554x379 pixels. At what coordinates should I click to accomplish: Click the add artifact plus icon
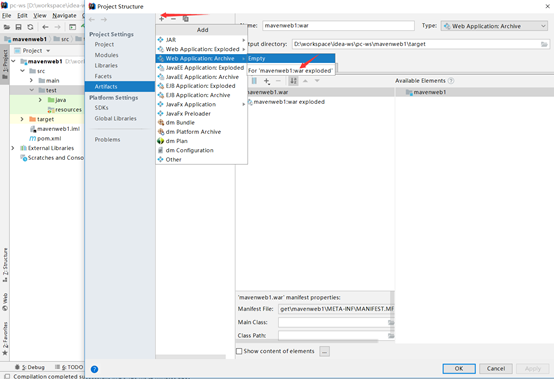[161, 19]
